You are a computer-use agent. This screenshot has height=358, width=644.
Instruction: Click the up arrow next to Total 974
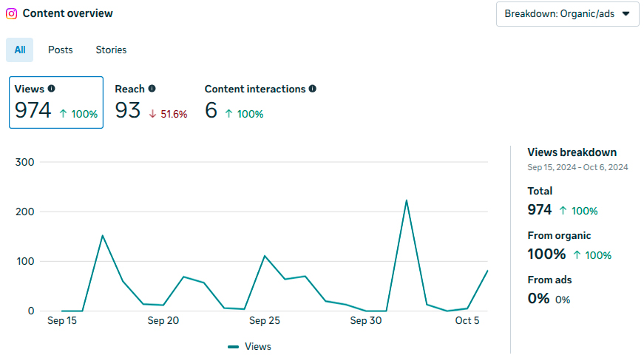point(563,211)
